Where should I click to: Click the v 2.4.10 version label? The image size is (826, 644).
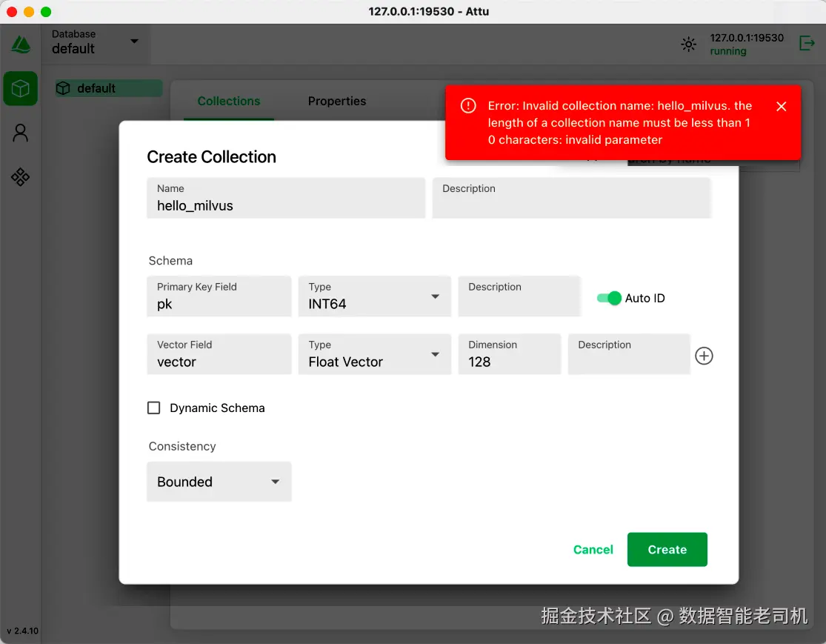[x=23, y=631]
